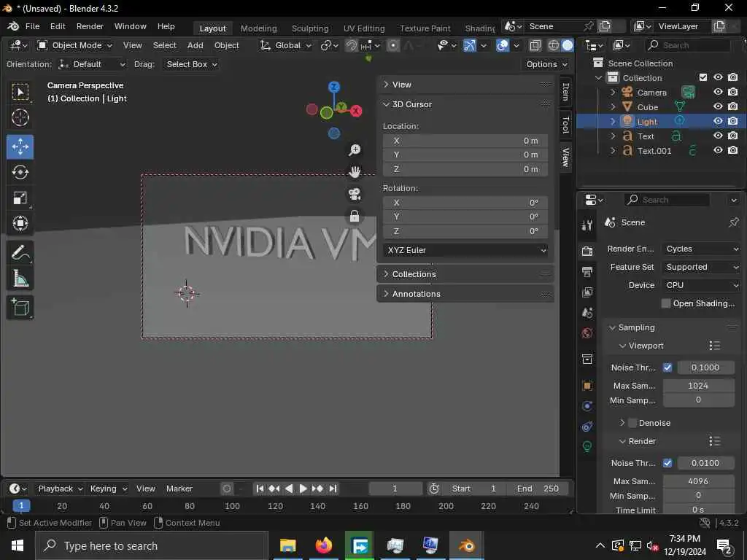Screen dimensions: 747x560
Task: Toggle X-ray view icon in header
Action: tap(535, 45)
